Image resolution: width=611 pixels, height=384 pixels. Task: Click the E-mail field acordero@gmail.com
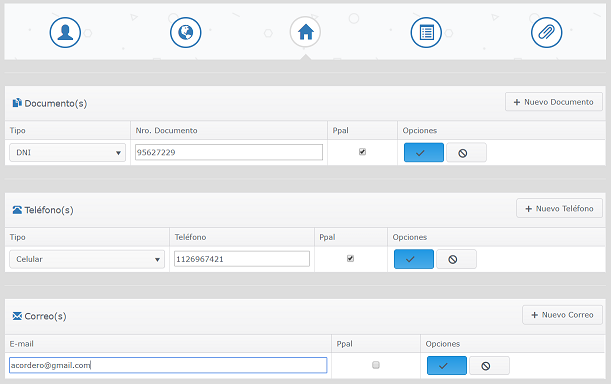tap(168, 365)
